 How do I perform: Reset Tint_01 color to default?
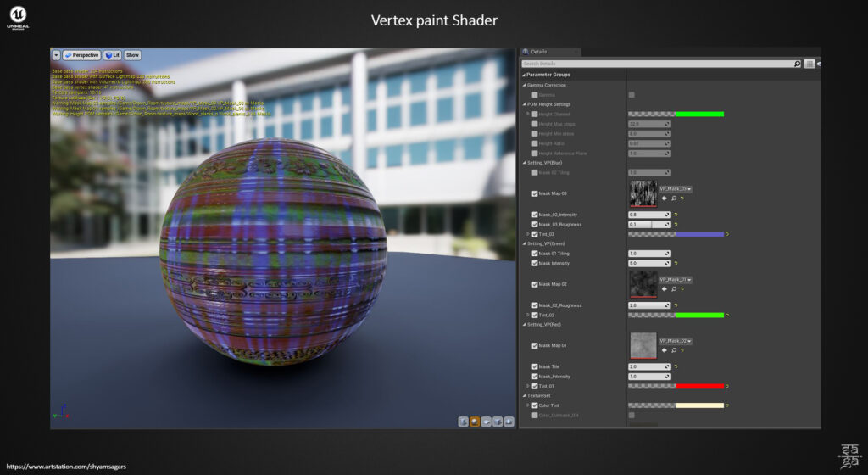pos(726,387)
